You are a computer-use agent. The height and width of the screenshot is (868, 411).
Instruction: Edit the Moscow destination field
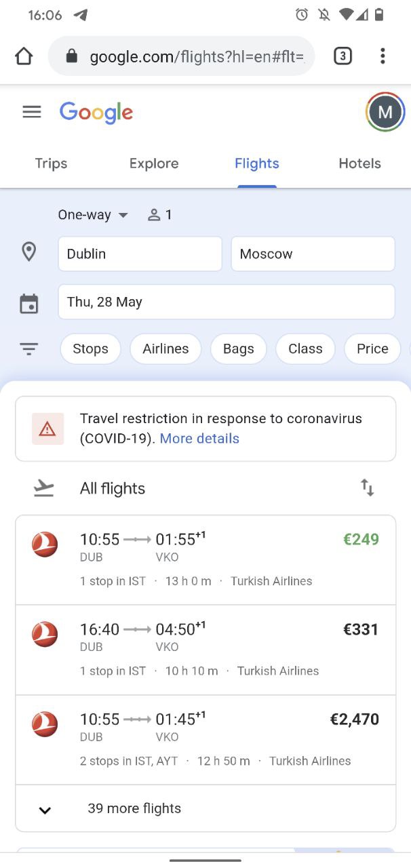pyautogui.click(x=313, y=254)
